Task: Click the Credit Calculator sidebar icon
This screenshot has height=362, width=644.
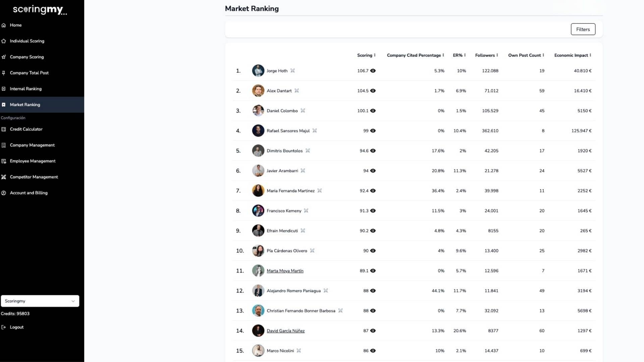Action: coord(4,129)
